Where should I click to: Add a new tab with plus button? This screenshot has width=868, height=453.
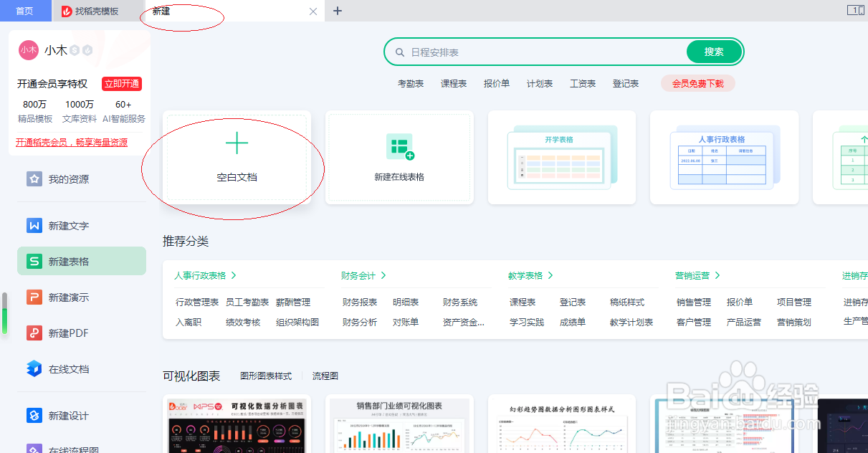pos(338,11)
